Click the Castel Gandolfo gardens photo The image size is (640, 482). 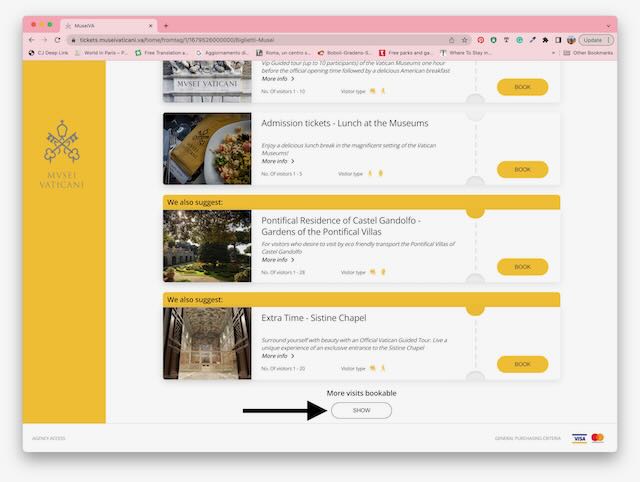coord(207,246)
